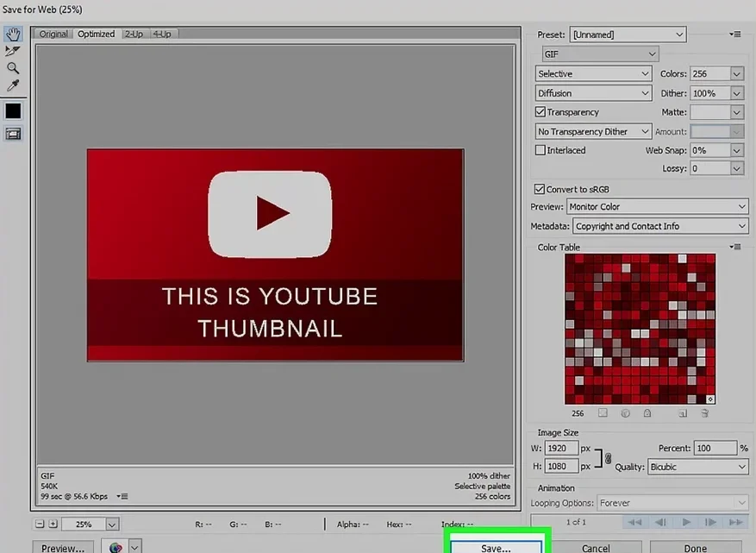
Task: Open the Metadata dropdown
Action: (660, 226)
